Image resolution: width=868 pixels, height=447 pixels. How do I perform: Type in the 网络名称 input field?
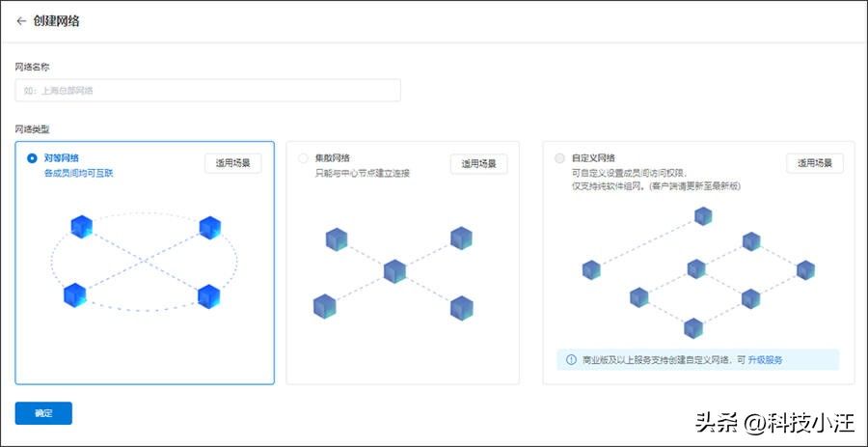coord(207,91)
